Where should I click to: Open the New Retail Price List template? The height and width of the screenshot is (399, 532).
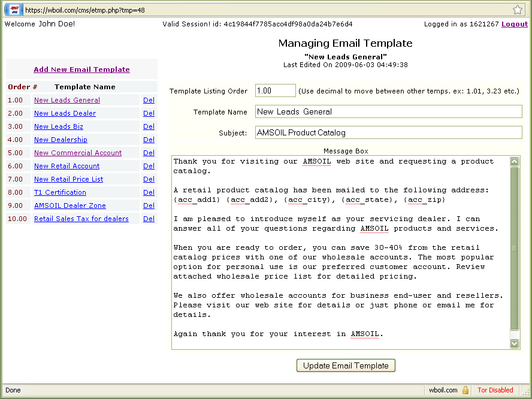[x=68, y=180]
